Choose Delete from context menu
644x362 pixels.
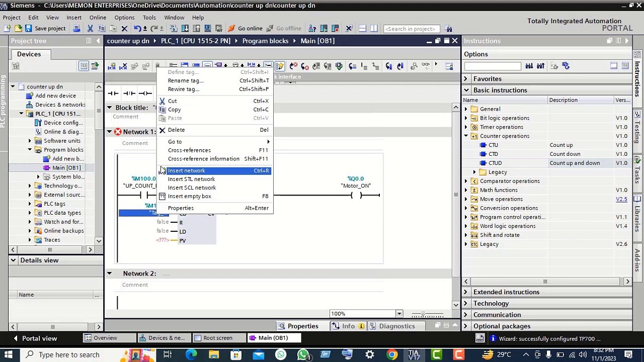coord(215,130)
